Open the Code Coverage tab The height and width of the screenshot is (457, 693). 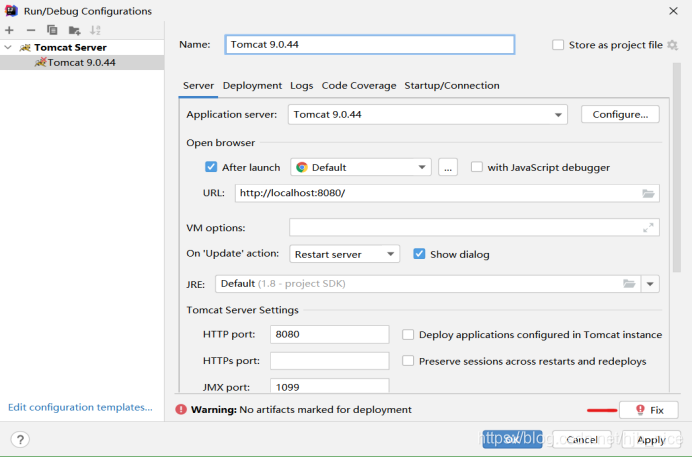(359, 86)
